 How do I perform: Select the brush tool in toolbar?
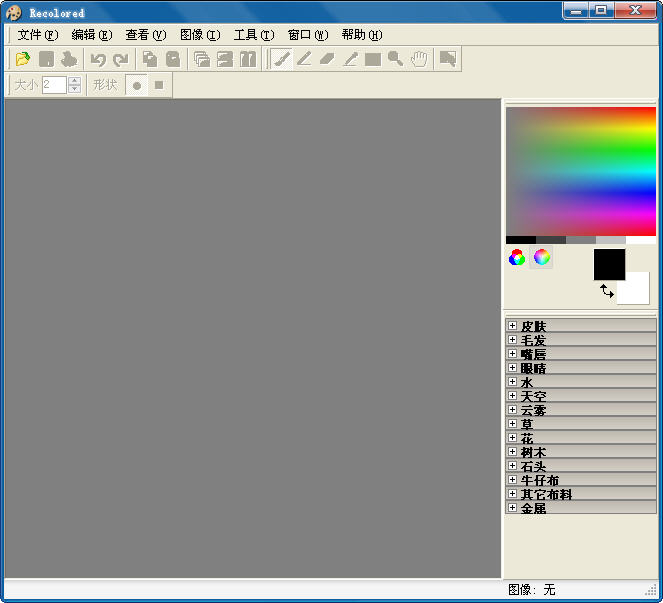coord(282,59)
